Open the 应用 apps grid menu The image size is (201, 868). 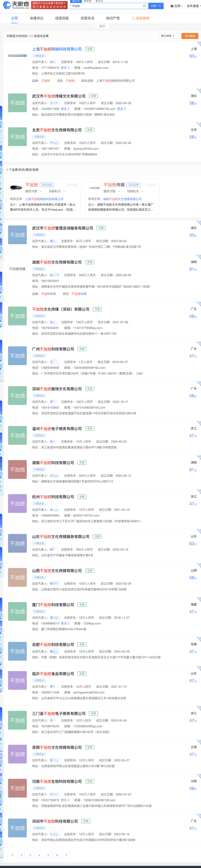pos(176,6)
